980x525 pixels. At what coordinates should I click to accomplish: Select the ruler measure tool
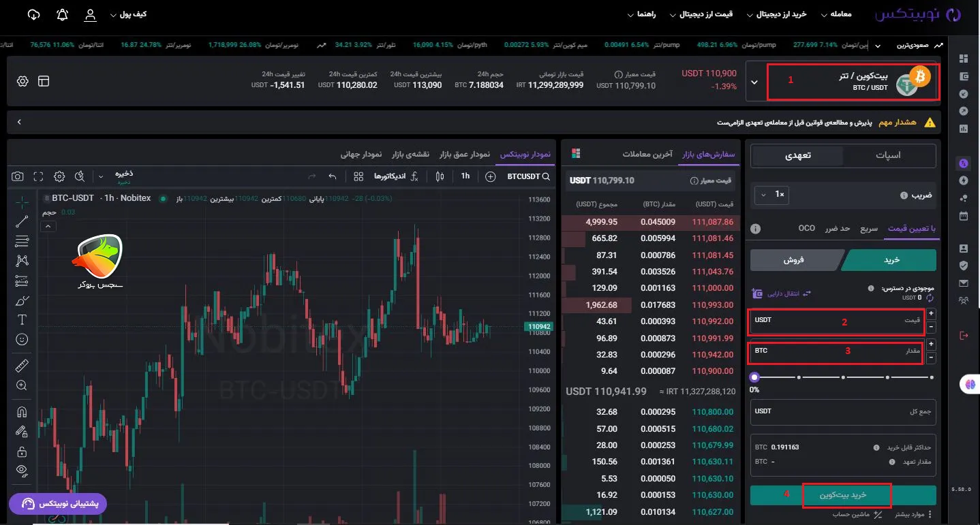coord(22,366)
